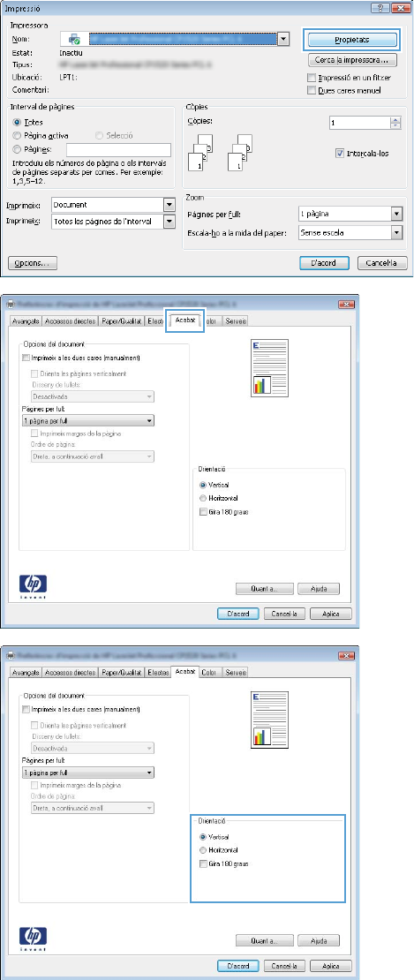Uncheck the Intercala-les option
Screen dimensions: 414x980
coord(339,154)
